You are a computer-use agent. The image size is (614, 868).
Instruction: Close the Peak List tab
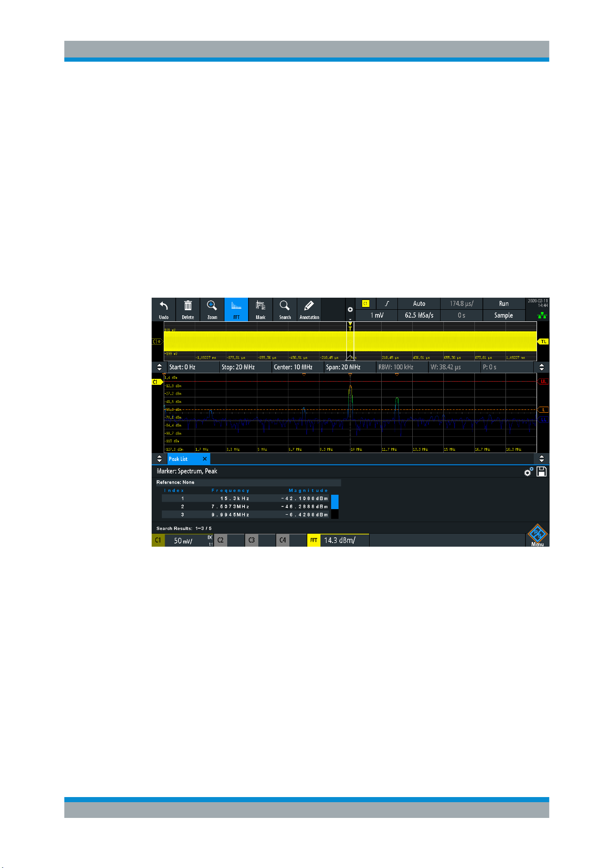[x=205, y=459]
